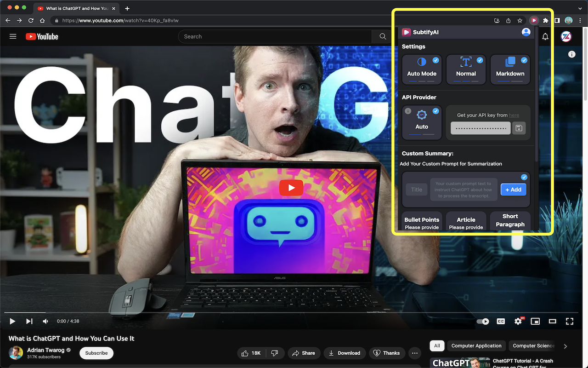Click the + Add prompt button
The width and height of the screenshot is (588, 368).
point(513,190)
